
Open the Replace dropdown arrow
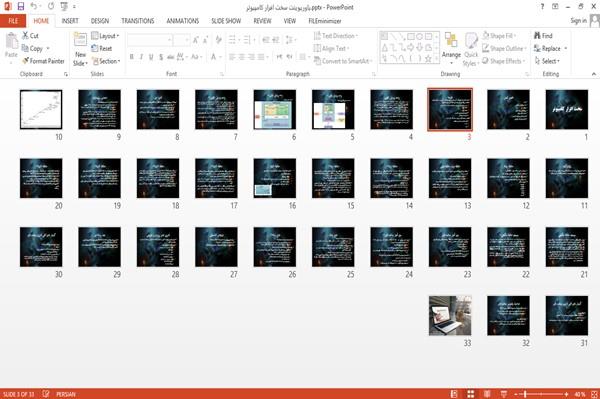tap(566, 48)
